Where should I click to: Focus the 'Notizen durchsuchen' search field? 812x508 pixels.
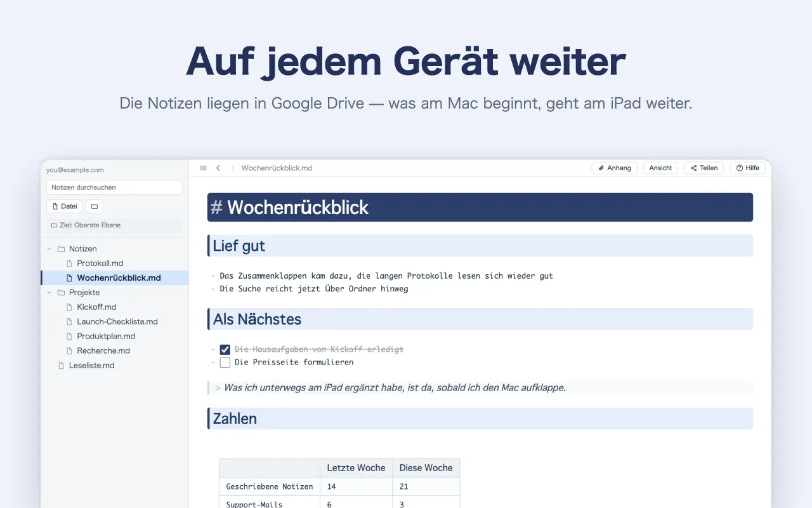[x=114, y=187]
